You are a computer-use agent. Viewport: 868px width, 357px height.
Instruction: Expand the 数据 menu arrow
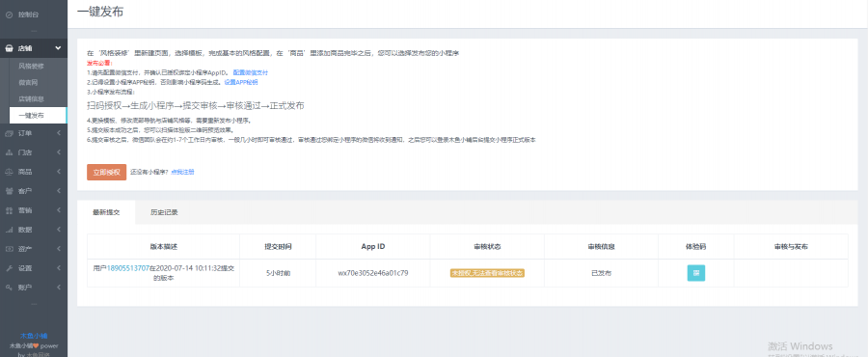(59, 230)
